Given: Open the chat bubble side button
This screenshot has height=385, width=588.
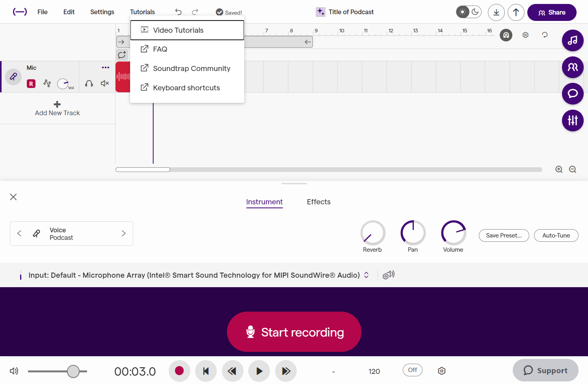Looking at the screenshot, I should [x=573, y=93].
